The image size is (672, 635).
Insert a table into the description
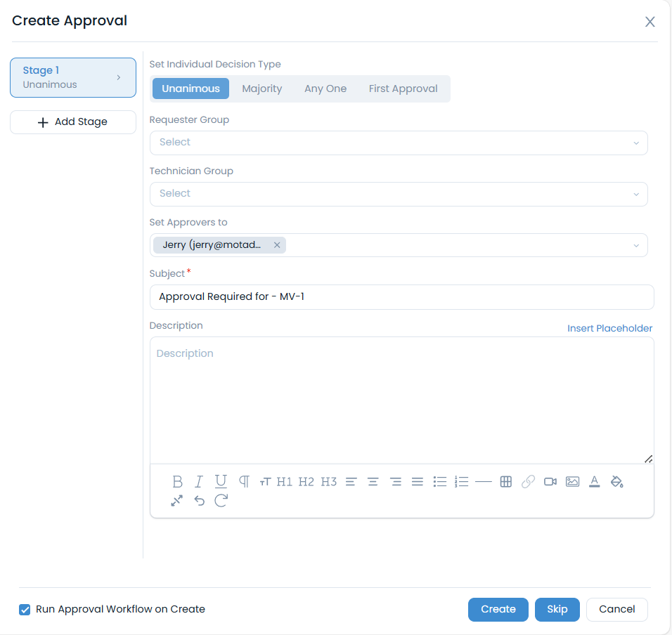point(505,481)
